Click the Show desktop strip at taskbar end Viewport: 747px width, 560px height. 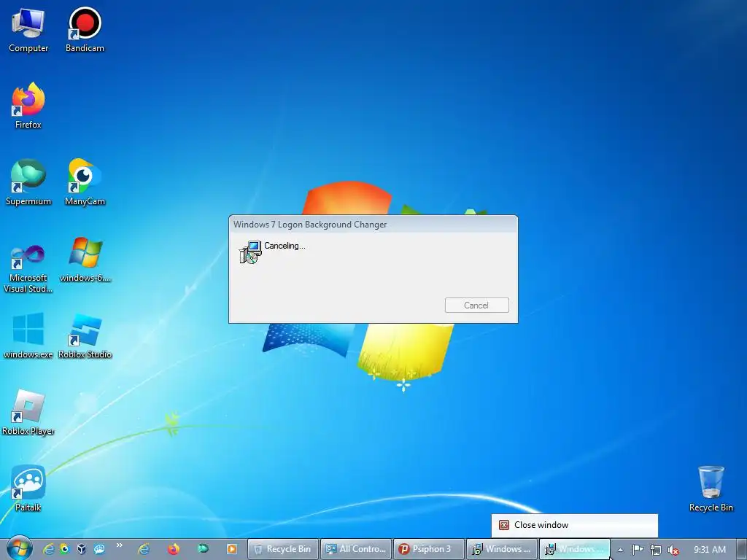pyautogui.click(x=742, y=549)
